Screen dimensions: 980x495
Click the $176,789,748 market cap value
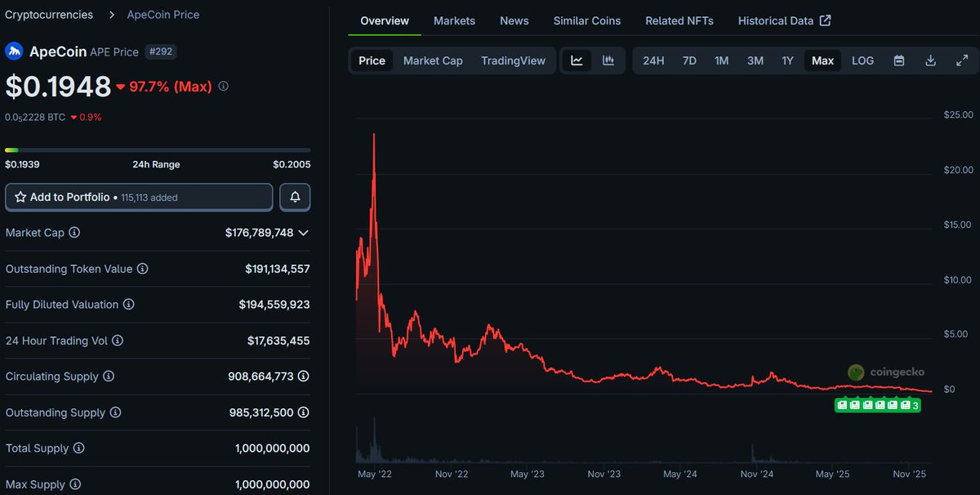point(259,233)
